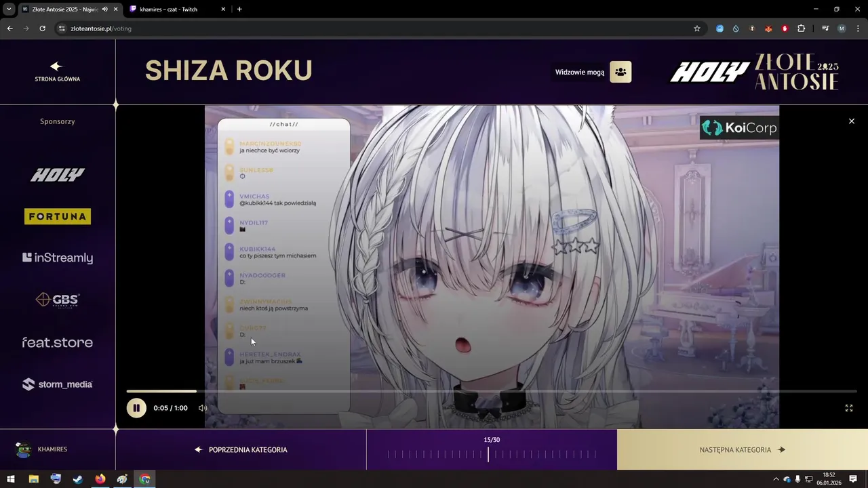Click the Chrome taskbar icon
Viewport: 868px width, 488px height.
coord(144,479)
